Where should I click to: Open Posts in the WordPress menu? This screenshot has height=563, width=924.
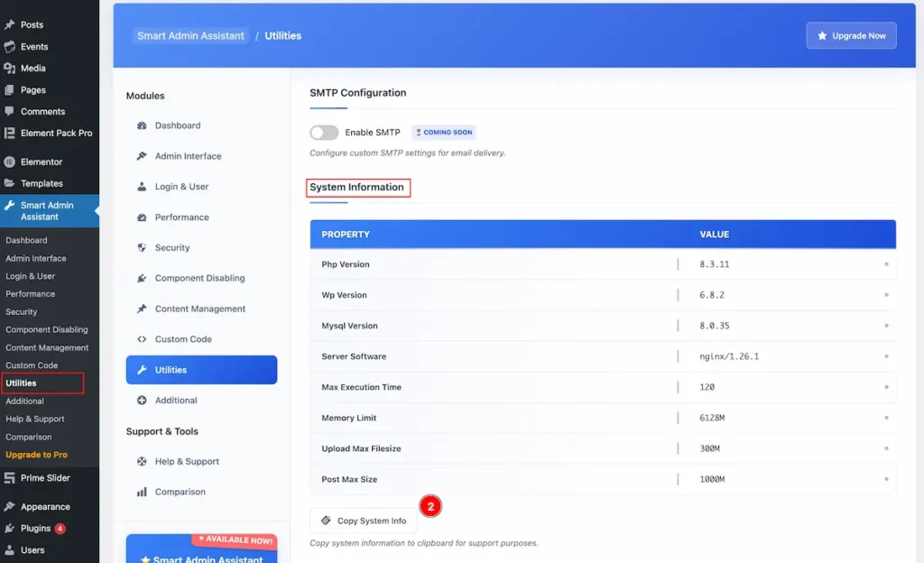(x=32, y=24)
